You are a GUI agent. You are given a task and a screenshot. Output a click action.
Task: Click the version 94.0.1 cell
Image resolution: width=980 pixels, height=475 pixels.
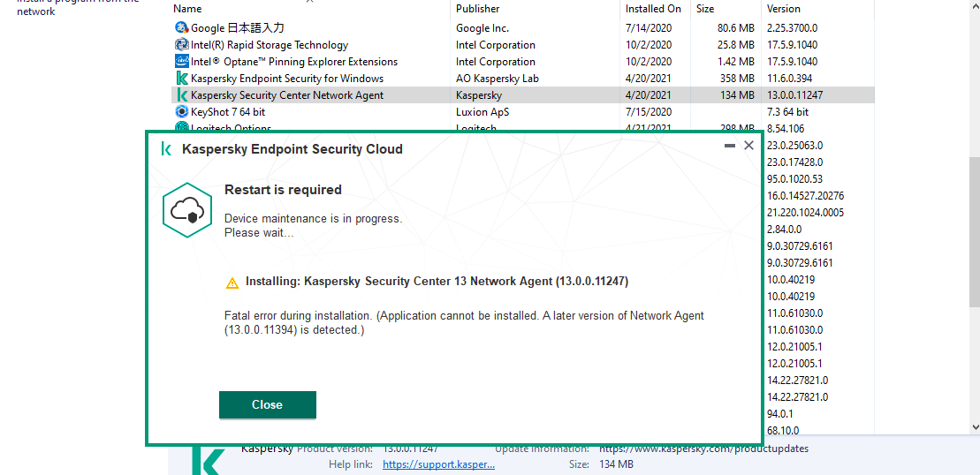pyautogui.click(x=779, y=413)
